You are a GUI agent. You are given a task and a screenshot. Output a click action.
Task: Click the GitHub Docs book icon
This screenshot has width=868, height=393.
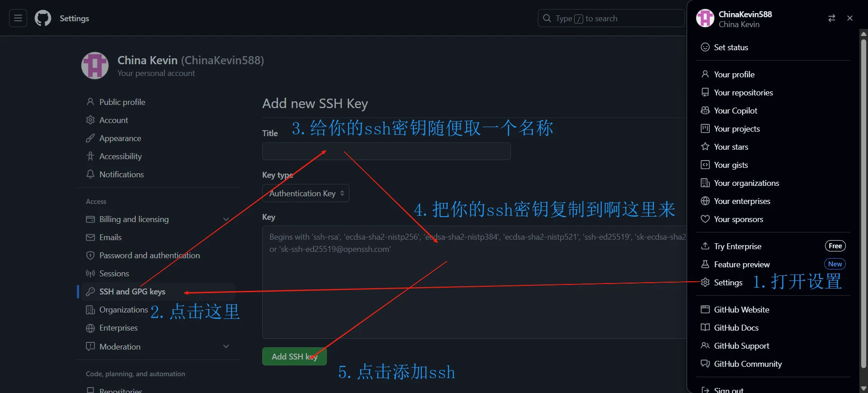tap(705, 328)
